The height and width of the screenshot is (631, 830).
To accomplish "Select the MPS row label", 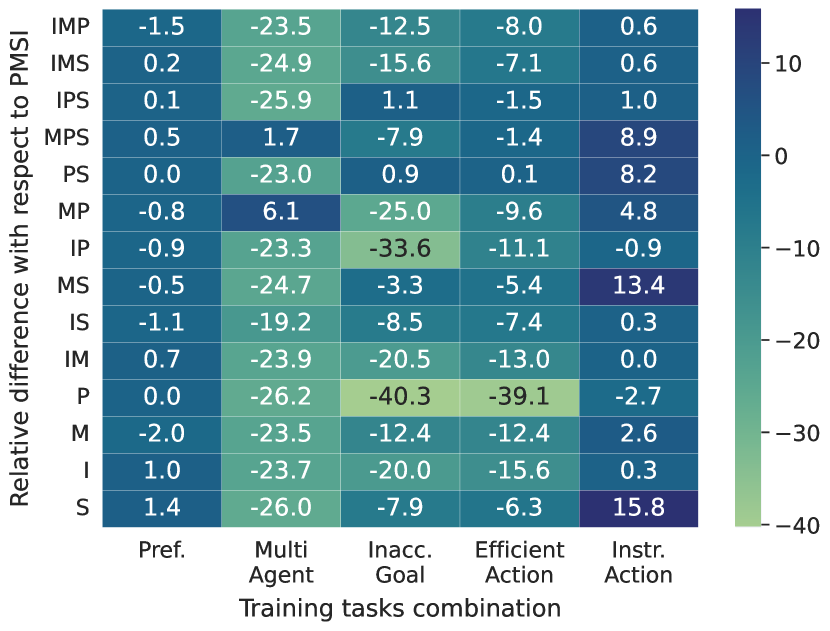I will coord(69,137).
